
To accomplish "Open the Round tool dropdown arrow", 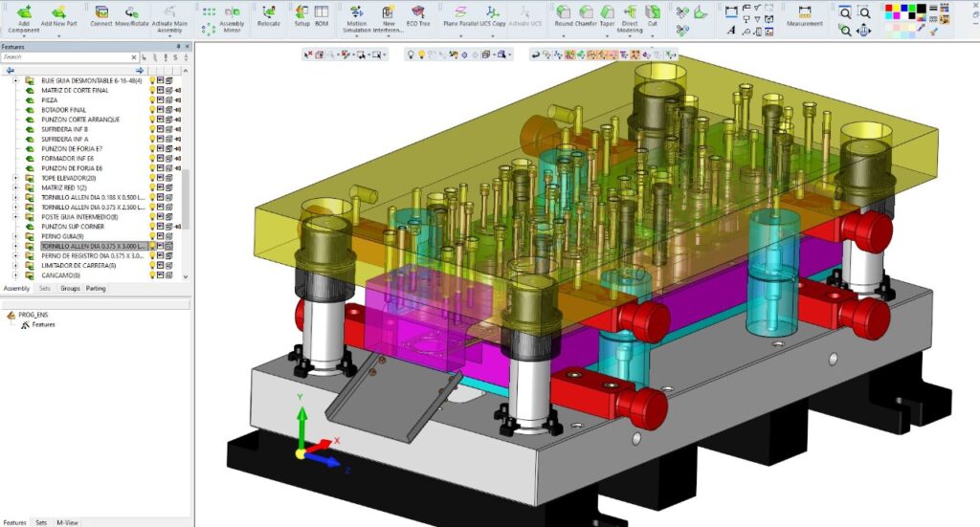I will (563, 35).
